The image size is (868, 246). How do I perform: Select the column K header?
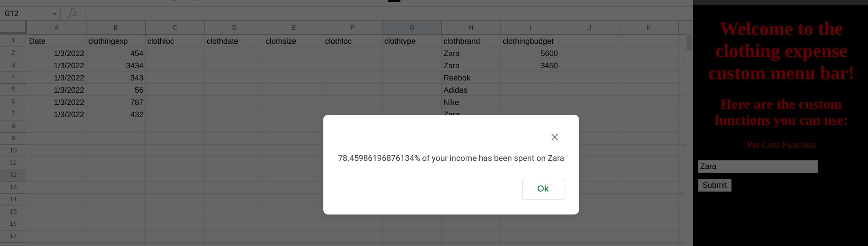[649, 28]
